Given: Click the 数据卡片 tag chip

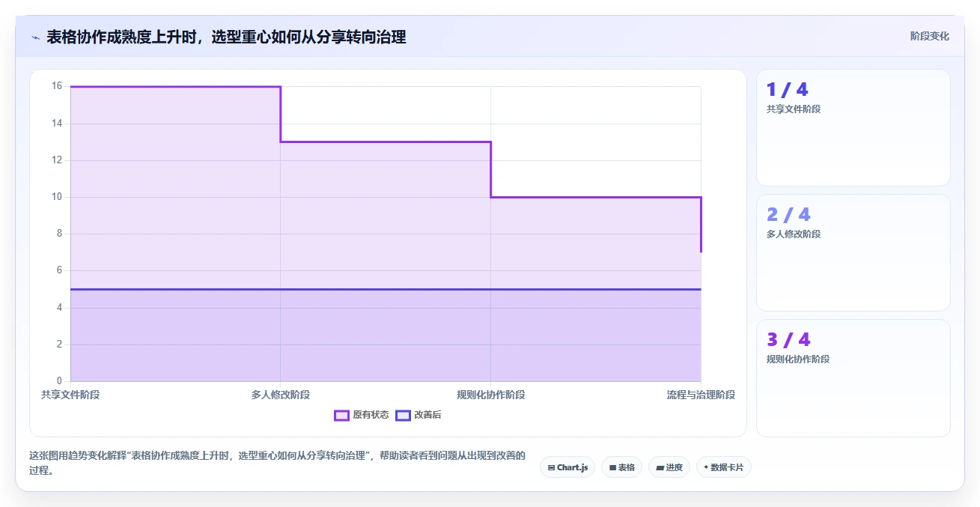Looking at the screenshot, I should (x=723, y=467).
